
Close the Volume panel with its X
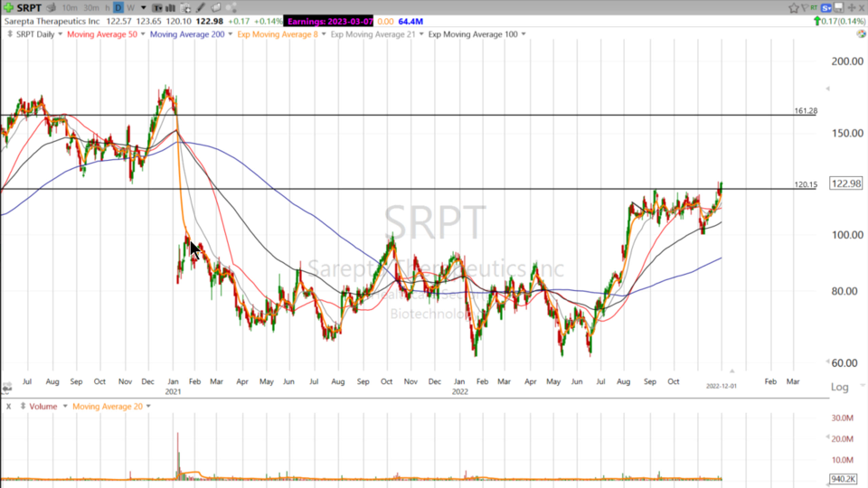8,407
